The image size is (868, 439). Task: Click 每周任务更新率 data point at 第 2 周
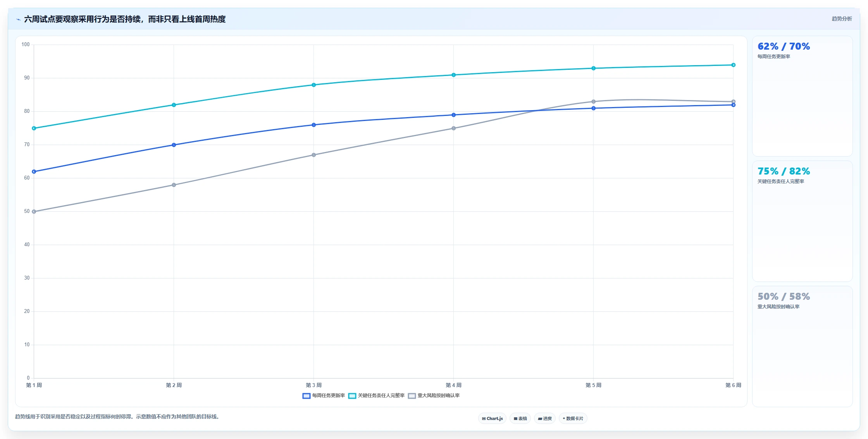click(x=174, y=145)
